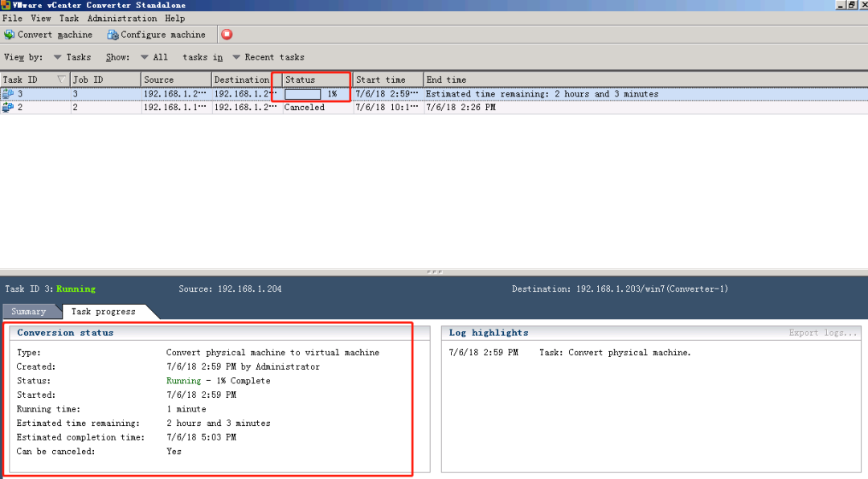
Task: Click the VMware app icon in title bar
Action: (x=6, y=5)
